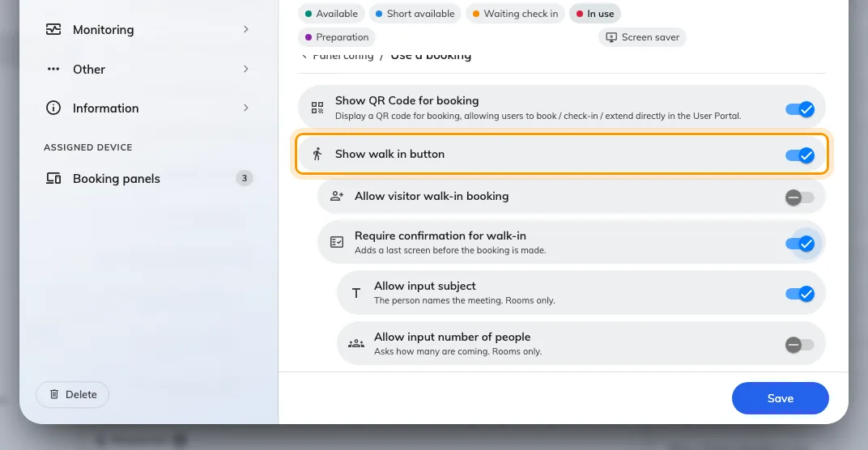Open Booking panels assigned device

click(148, 178)
